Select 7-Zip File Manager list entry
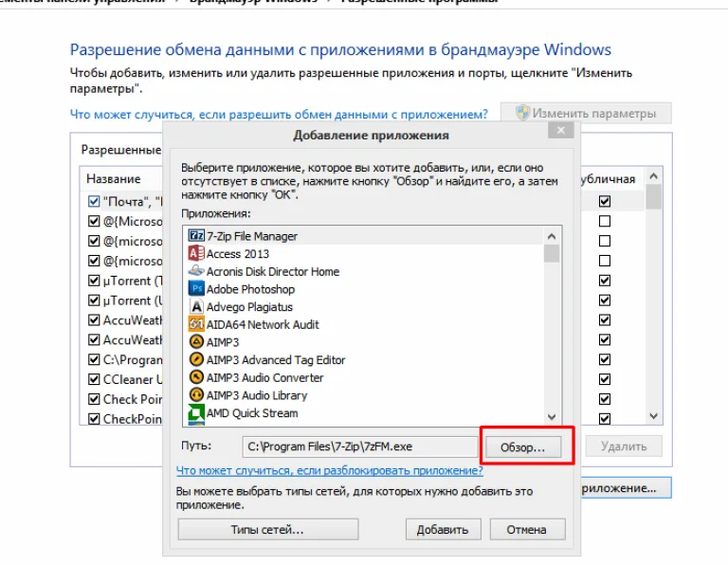The height and width of the screenshot is (565, 728). tap(364, 236)
